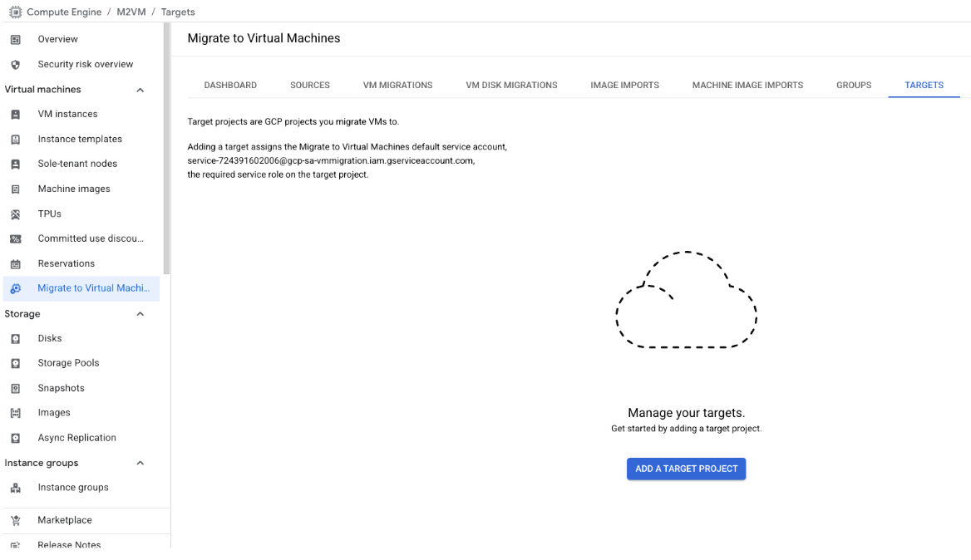This screenshot has height=560, width=971.
Task: Click the ADD A TARGET PROJECT button
Action: click(686, 469)
